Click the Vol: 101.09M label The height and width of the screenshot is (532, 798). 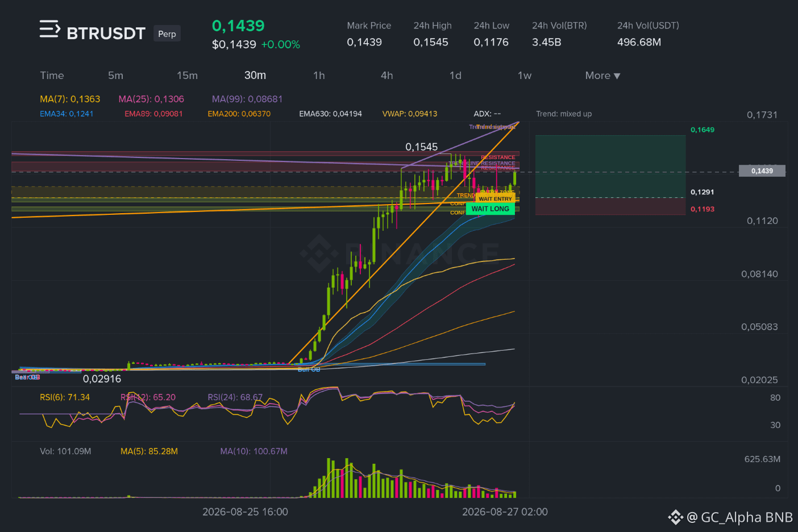pyautogui.click(x=65, y=451)
